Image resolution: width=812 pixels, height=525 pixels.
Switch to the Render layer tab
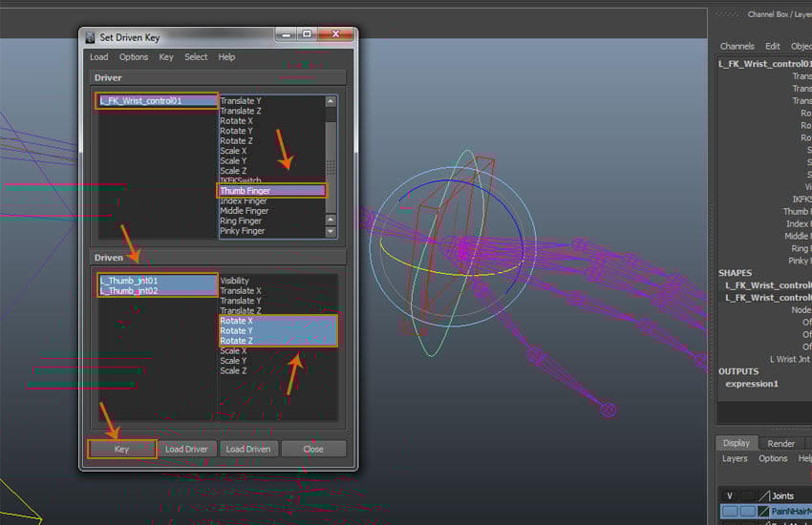(780, 443)
